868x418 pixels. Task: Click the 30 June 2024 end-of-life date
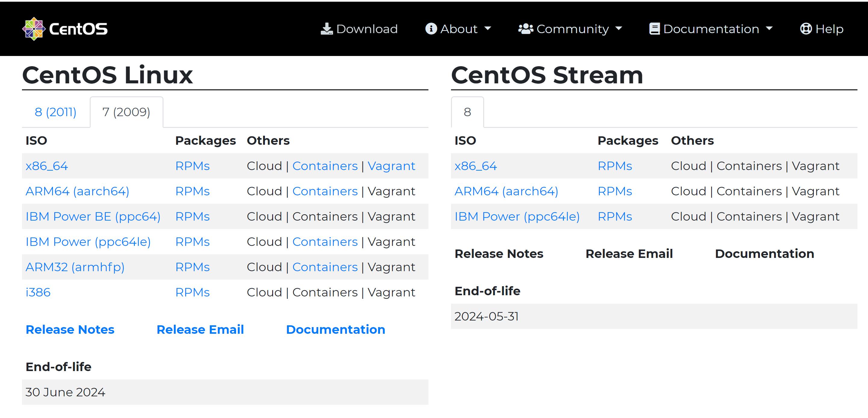(65, 392)
